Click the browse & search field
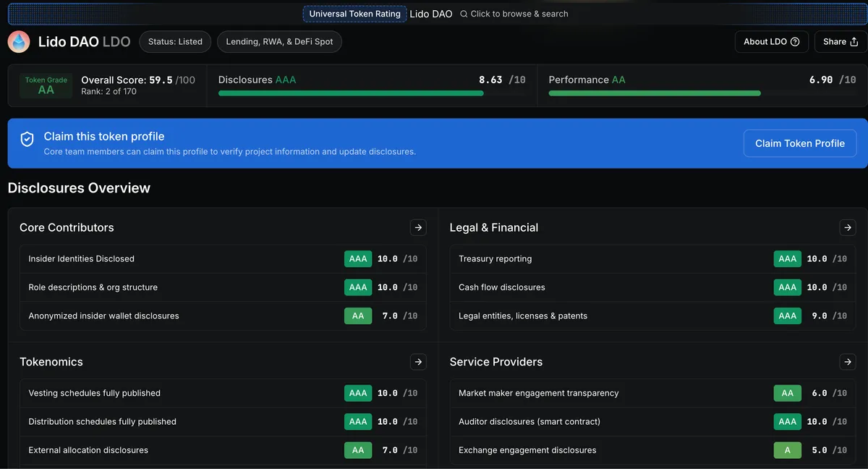This screenshot has width=868, height=469. (514, 14)
